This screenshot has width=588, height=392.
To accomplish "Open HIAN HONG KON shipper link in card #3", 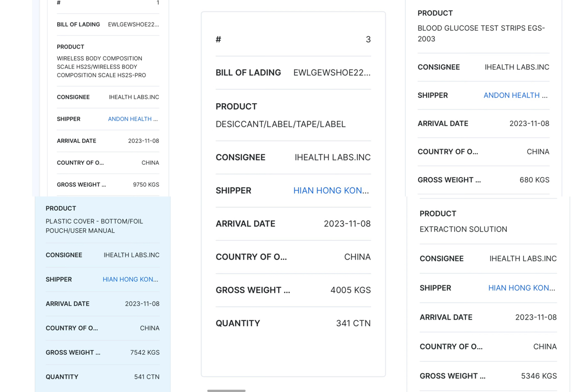I will 331,190.
